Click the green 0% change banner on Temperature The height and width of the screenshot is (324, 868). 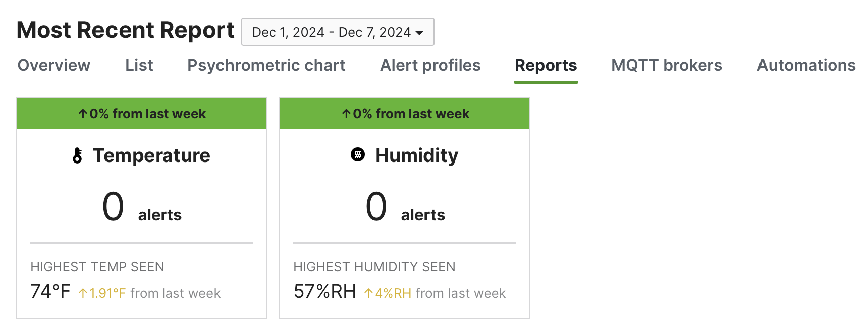pos(141,113)
